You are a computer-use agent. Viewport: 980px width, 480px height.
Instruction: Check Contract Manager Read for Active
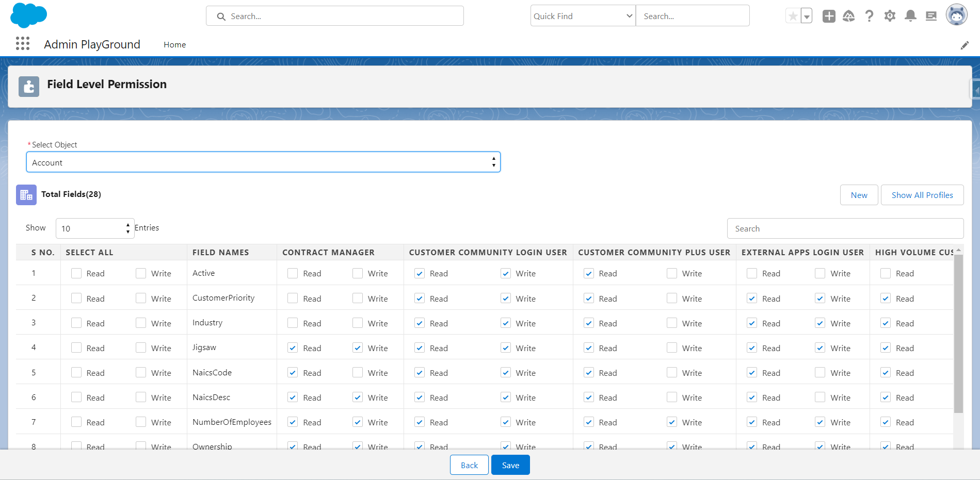293,273
